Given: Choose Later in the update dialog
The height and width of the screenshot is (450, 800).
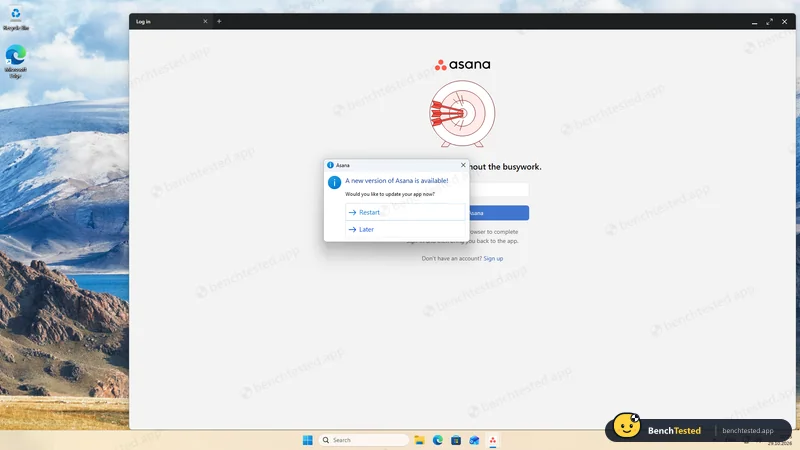Looking at the screenshot, I should (x=405, y=230).
